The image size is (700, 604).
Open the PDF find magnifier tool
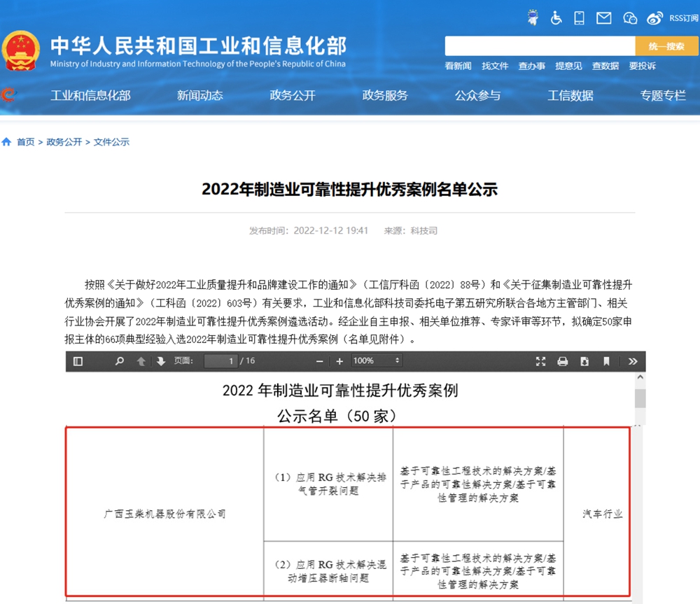119,361
